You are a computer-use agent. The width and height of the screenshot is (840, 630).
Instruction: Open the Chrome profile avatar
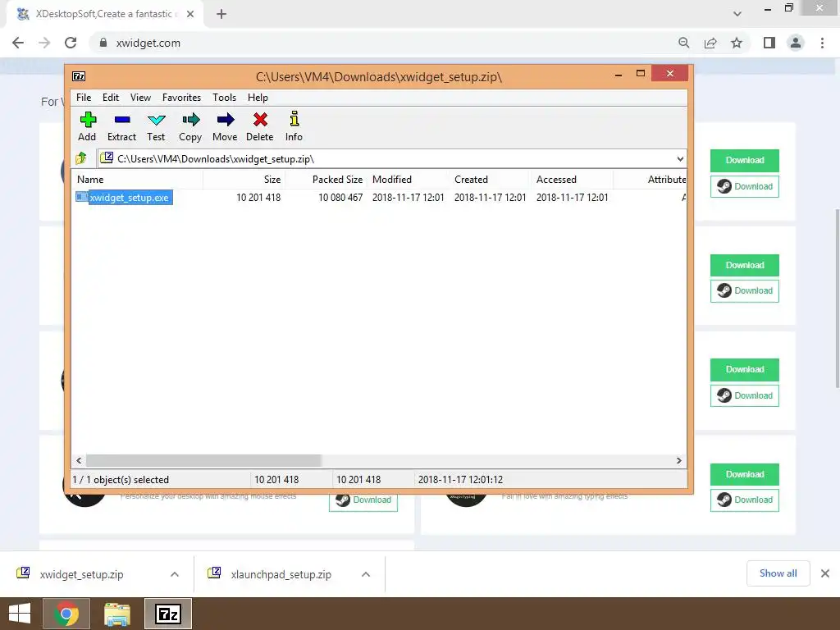tap(796, 43)
